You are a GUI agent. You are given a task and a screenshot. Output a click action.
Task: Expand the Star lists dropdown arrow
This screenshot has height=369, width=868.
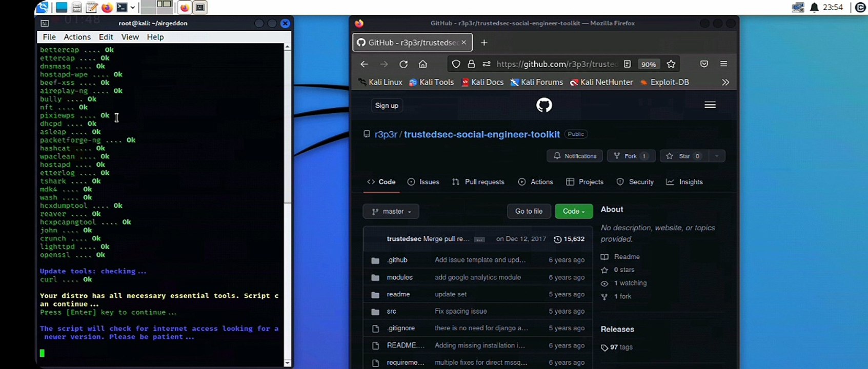pyautogui.click(x=717, y=156)
